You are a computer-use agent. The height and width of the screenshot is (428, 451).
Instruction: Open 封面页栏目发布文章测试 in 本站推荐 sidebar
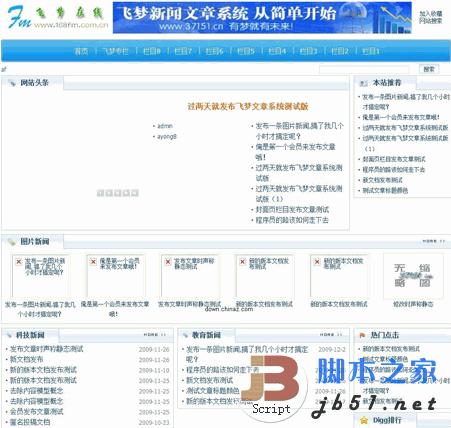(394, 159)
